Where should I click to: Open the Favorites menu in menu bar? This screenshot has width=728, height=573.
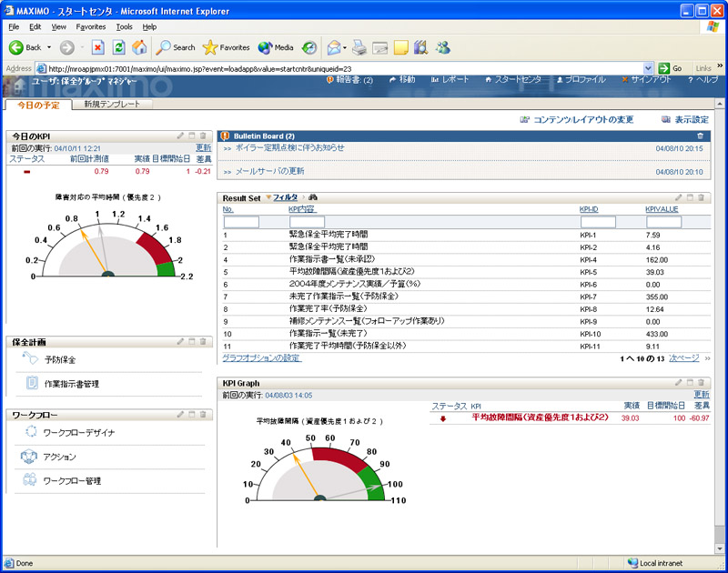click(x=91, y=27)
